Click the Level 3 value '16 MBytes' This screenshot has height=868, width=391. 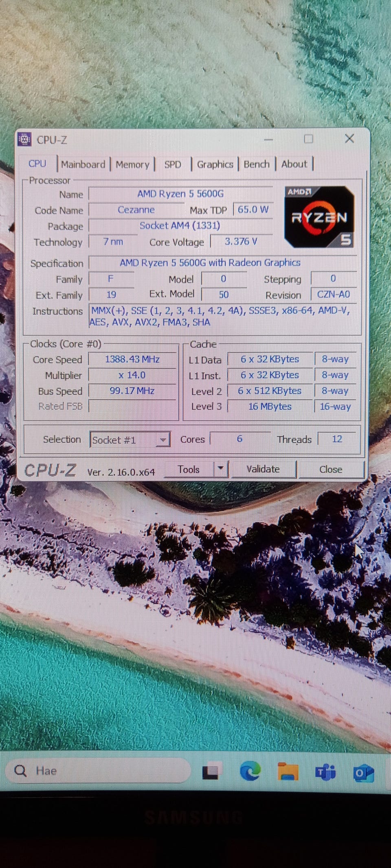click(270, 407)
